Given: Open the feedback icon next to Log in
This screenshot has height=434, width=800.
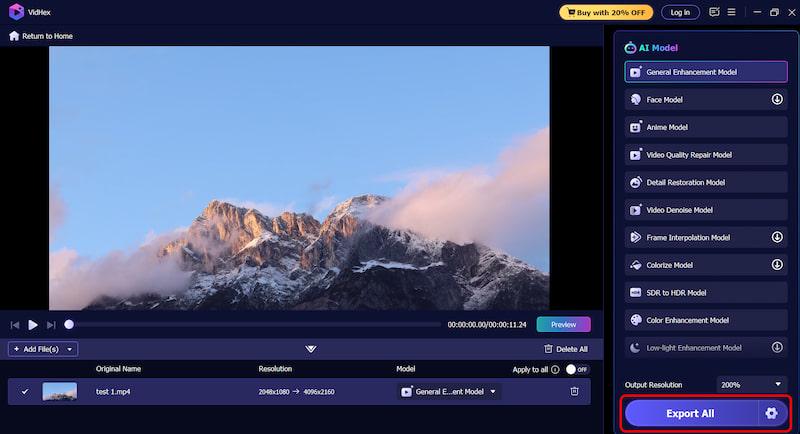Looking at the screenshot, I should 714,12.
